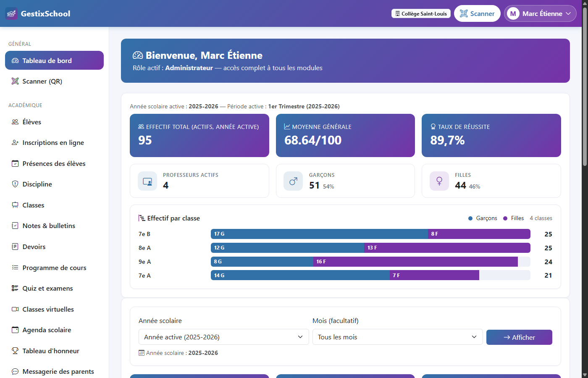Click the "8e A" class row label

pos(144,248)
